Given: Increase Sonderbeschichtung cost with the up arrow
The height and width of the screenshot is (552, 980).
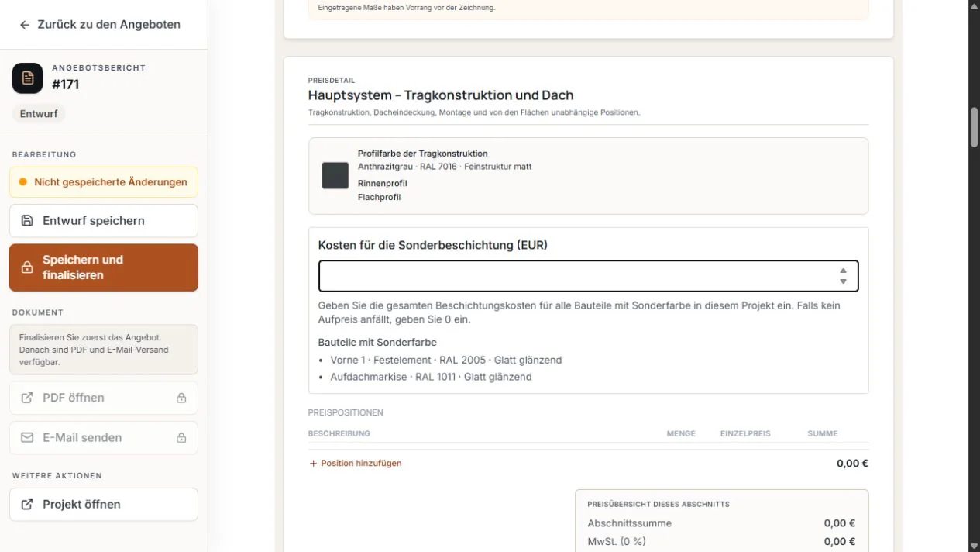Looking at the screenshot, I should click(843, 271).
